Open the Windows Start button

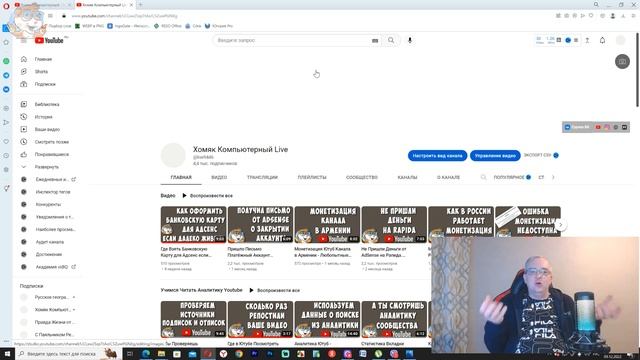[7, 353]
